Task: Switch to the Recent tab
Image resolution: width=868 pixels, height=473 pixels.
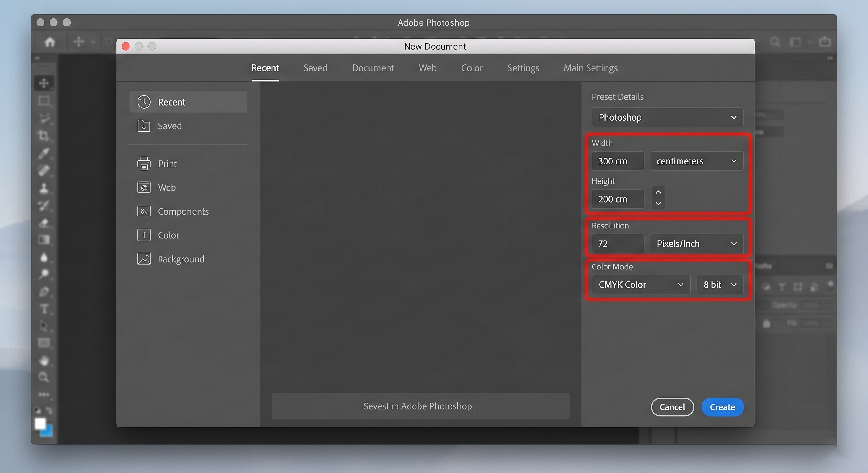Action: [265, 68]
